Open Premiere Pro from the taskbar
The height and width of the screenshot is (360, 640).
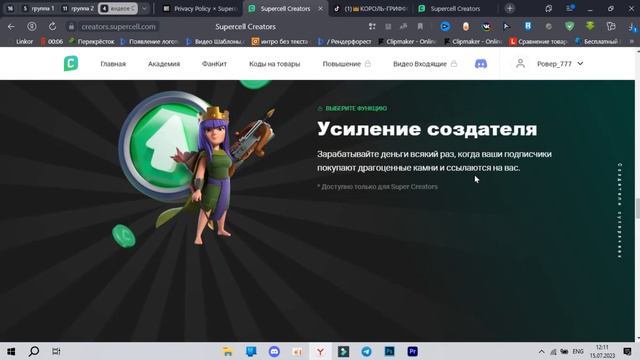pyautogui.click(x=413, y=351)
